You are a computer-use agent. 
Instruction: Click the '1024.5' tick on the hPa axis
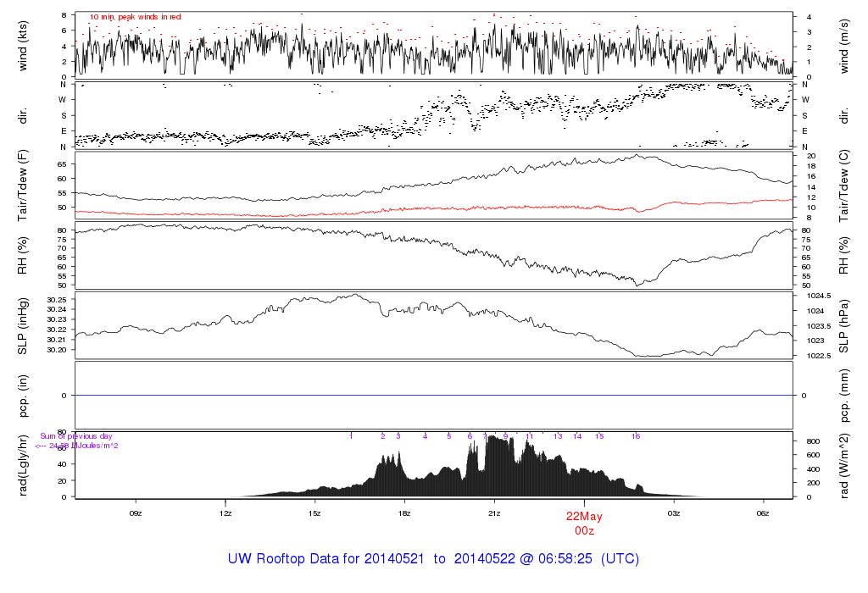click(x=819, y=296)
